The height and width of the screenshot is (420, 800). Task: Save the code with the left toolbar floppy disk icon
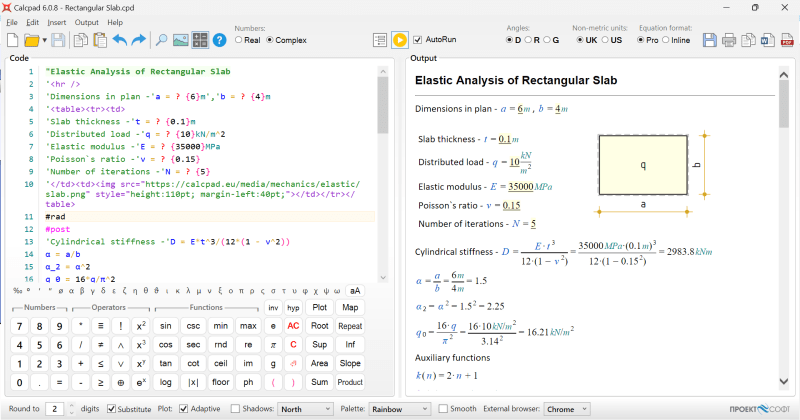pyautogui.click(x=58, y=40)
